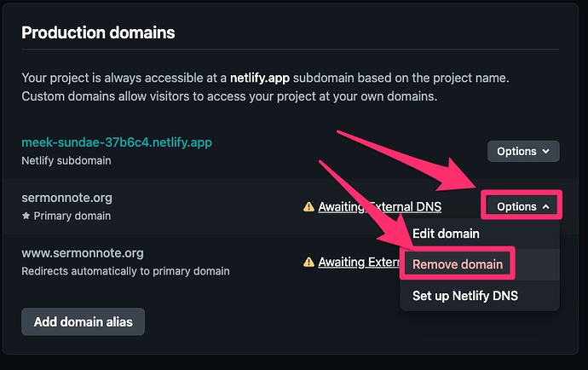This screenshot has width=588, height=370.
Task: Open Awaiting External DNS link for sermonnote.org
Action: tap(379, 207)
